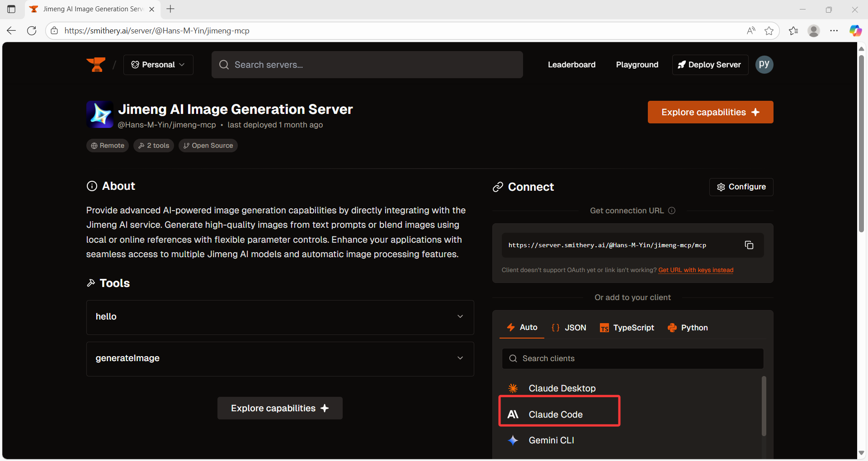Click the browser address bar URL
Image resolution: width=868 pixels, height=461 pixels.
tap(157, 31)
